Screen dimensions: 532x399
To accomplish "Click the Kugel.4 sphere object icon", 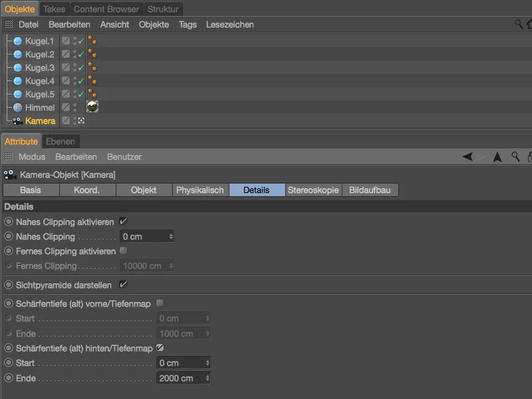I will 18,80.
